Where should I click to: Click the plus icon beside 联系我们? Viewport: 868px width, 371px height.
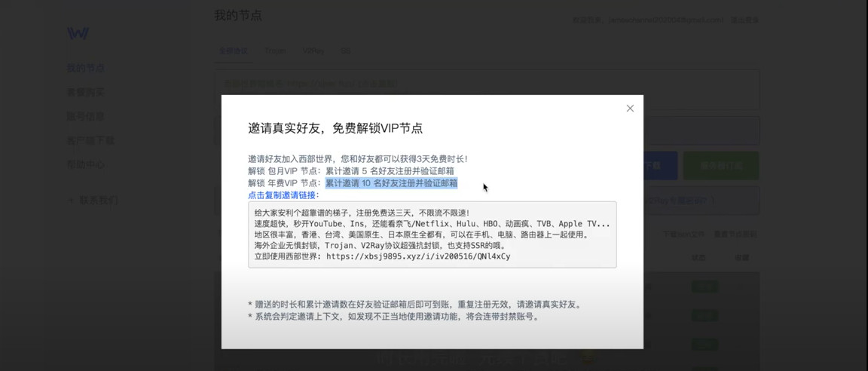[x=70, y=200]
